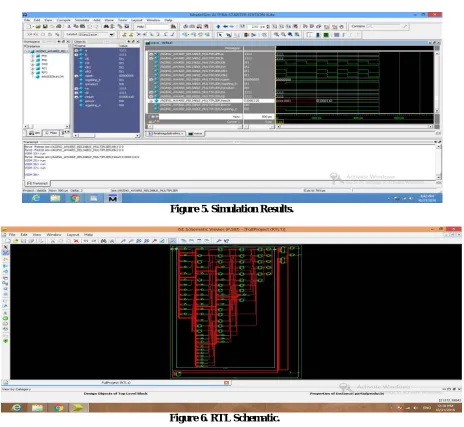Viewport: 464px width, 427px height.
Task: Open the Simulate menu in ModelSim
Action: [82, 20]
